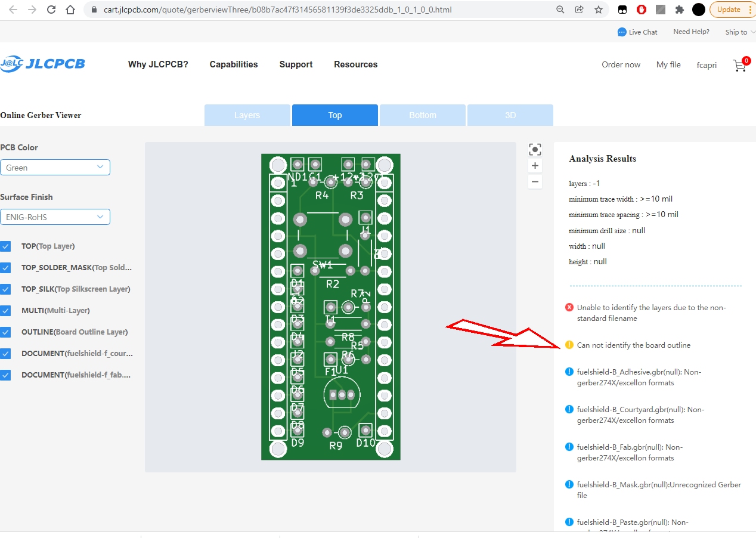
Task: Open the black circle profile avatar
Action: point(699,10)
